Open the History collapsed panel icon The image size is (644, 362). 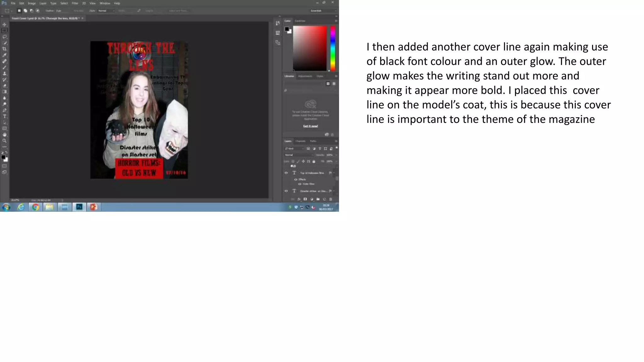pos(278,23)
